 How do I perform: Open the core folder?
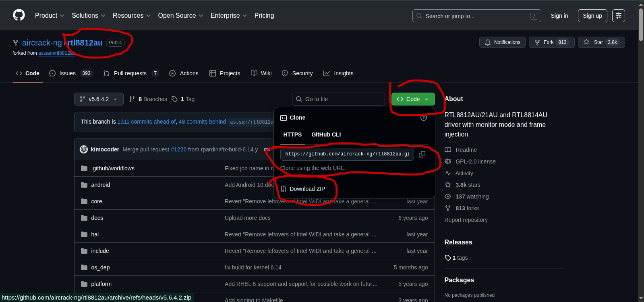click(97, 201)
